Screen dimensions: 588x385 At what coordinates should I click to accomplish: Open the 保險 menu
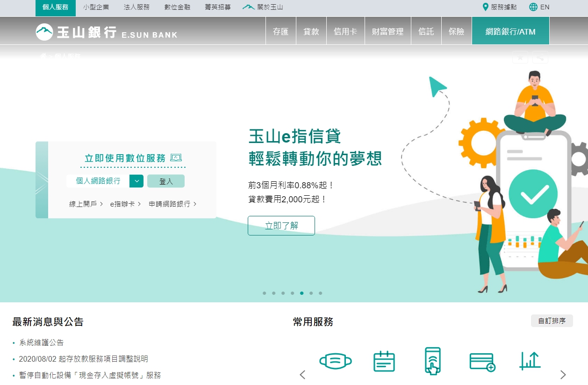click(x=457, y=31)
